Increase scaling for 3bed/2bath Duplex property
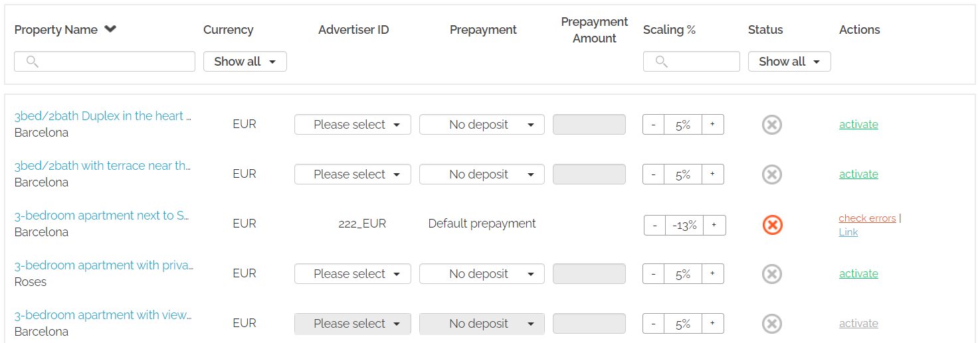The height and width of the screenshot is (343, 980). pyautogui.click(x=712, y=125)
